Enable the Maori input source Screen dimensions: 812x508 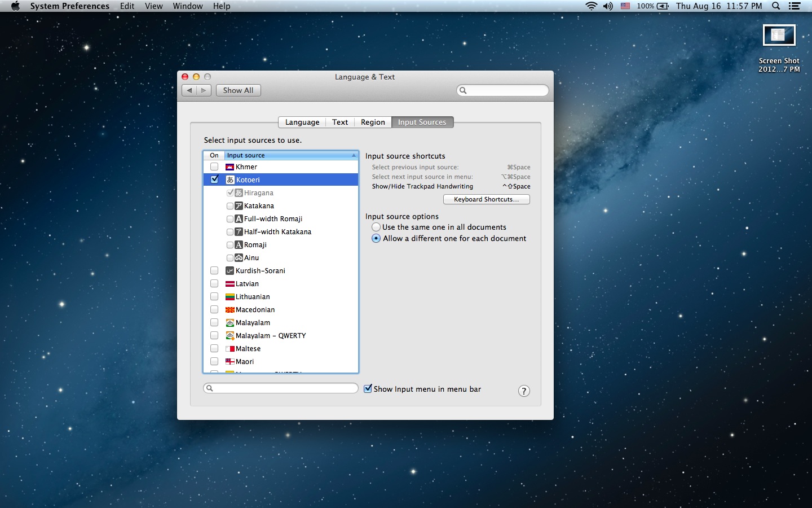point(214,362)
